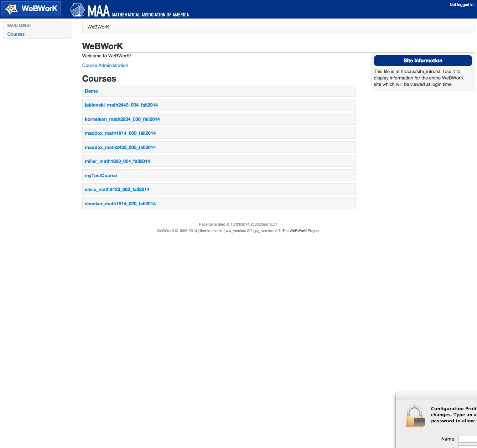Click the Courses heading

[99, 79]
